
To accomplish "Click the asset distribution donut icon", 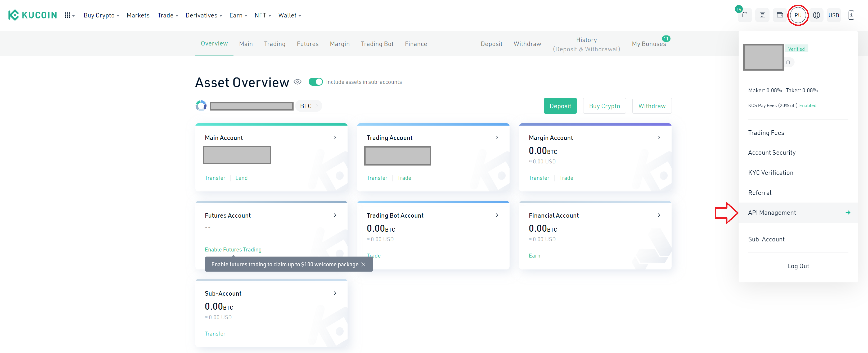I will click(201, 106).
